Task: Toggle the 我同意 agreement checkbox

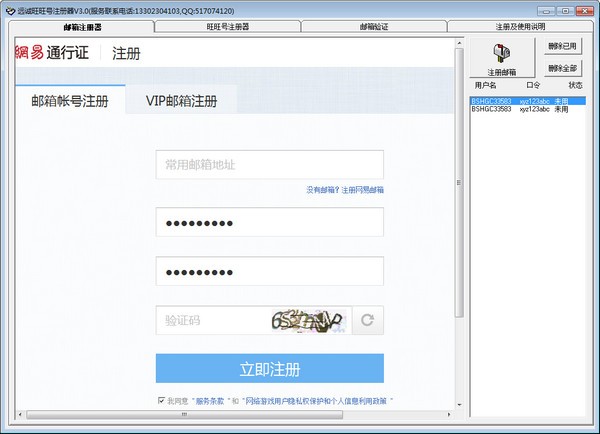Action: click(x=161, y=400)
